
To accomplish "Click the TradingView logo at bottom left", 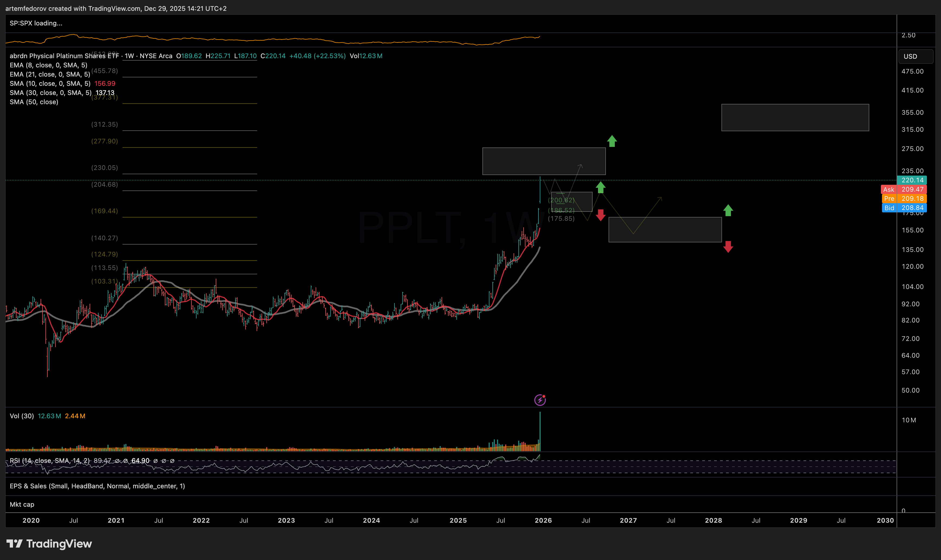I will pyautogui.click(x=49, y=544).
